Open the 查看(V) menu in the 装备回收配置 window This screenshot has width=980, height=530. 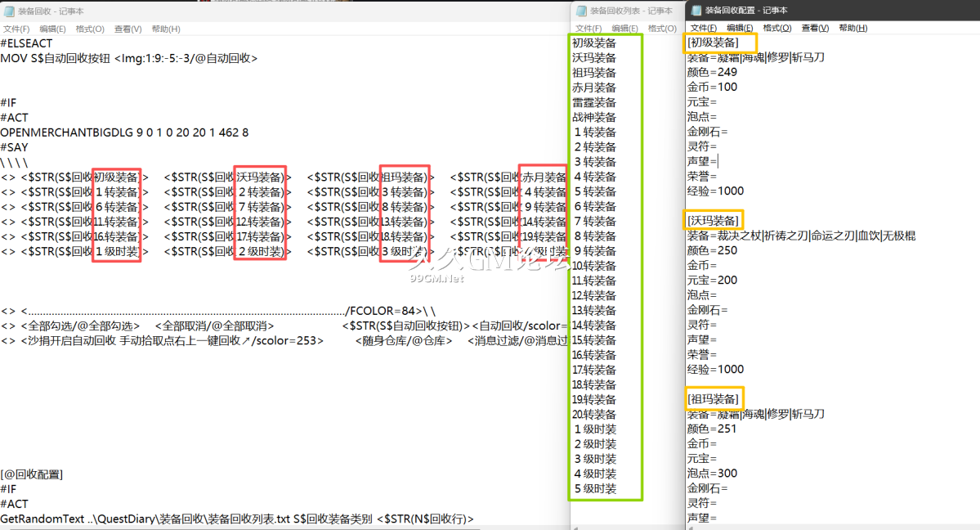click(815, 28)
